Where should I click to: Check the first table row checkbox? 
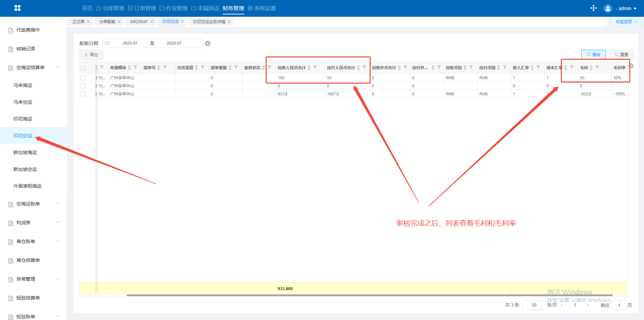click(83, 78)
